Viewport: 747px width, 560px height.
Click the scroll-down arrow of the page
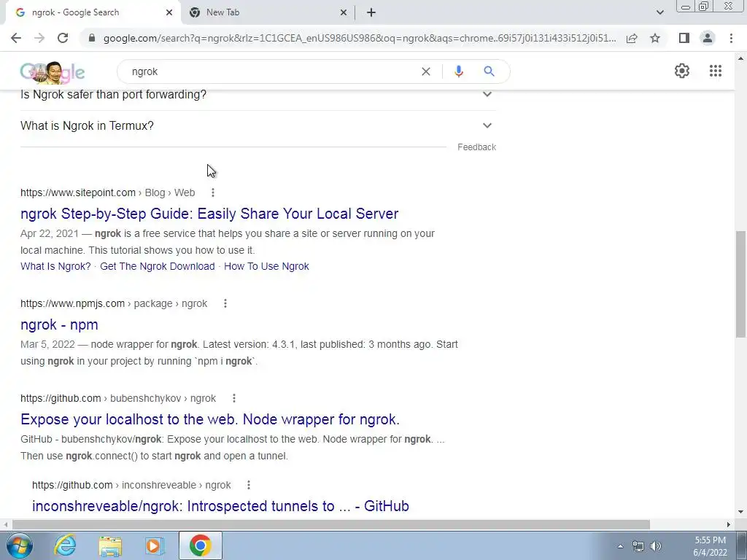(741, 512)
